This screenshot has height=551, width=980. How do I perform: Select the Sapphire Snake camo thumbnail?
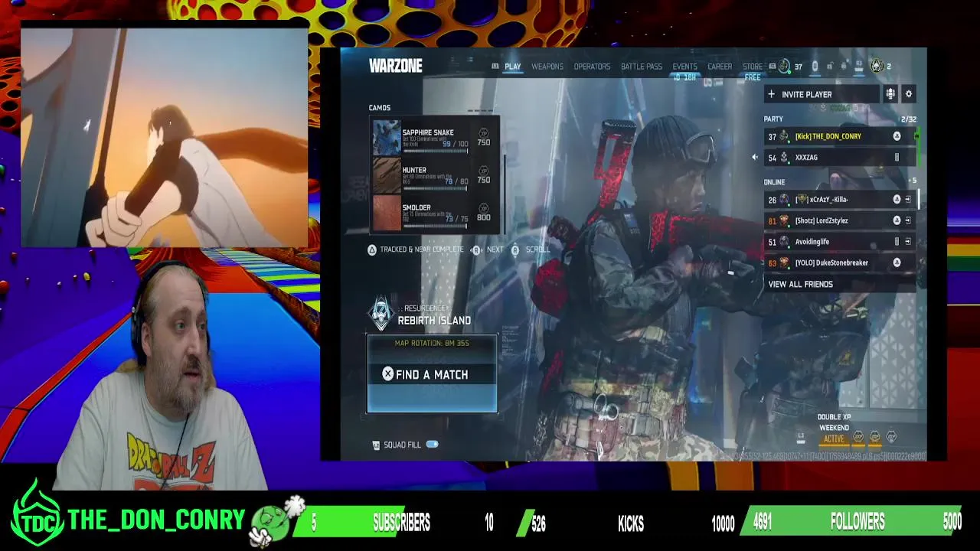pos(387,139)
